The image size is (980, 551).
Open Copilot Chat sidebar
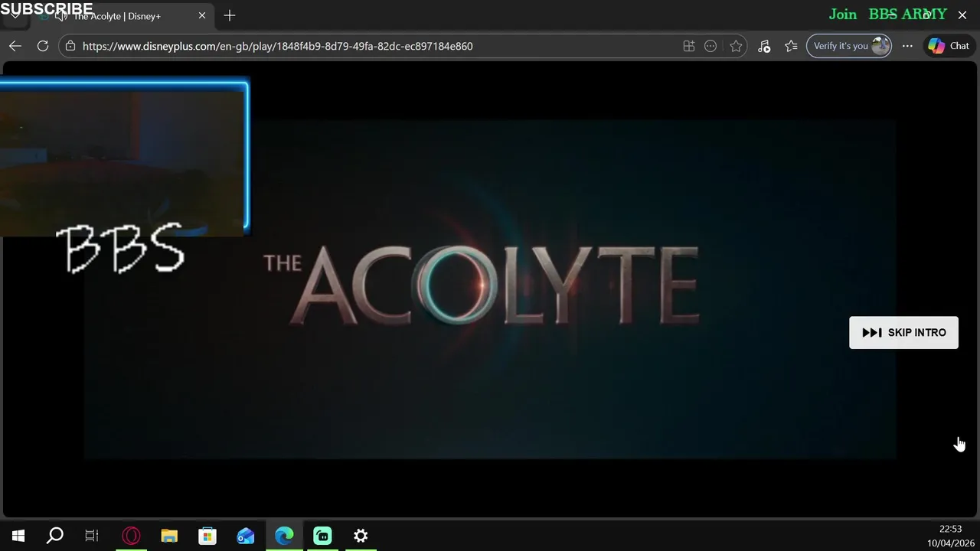click(949, 46)
